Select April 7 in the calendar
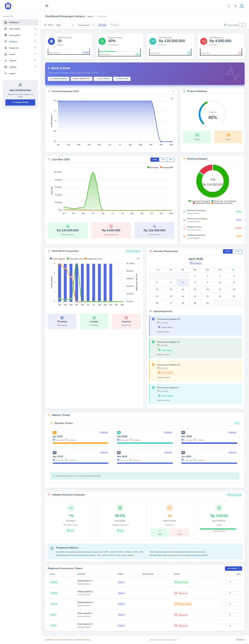The height and width of the screenshot is (644, 249). coord(183,282)
